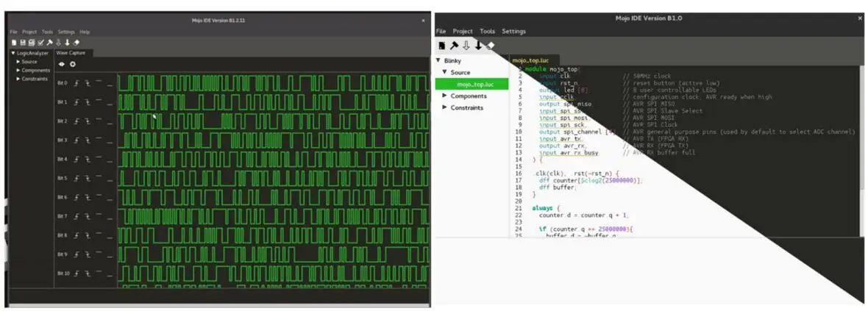Viewport: 868px width, 311px height.
Task: Select the mojo_top.luc editor tab
Action: [x=535, y=60]
